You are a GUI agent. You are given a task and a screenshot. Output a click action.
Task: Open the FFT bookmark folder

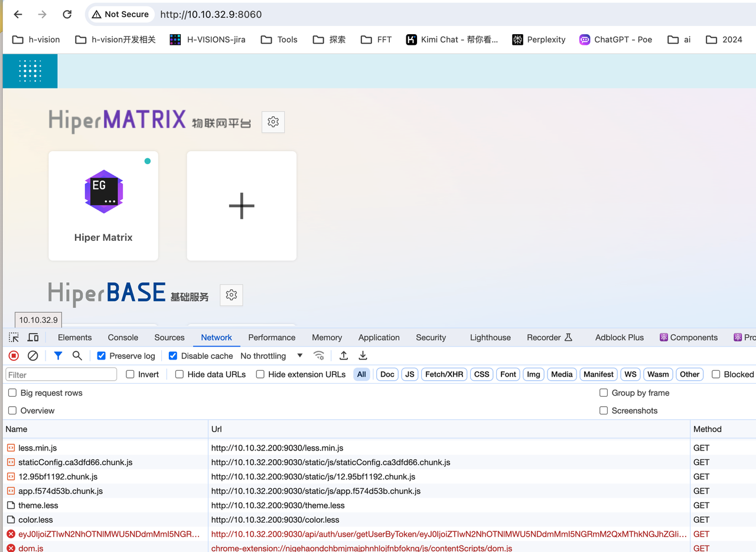[x=376, y=40]
